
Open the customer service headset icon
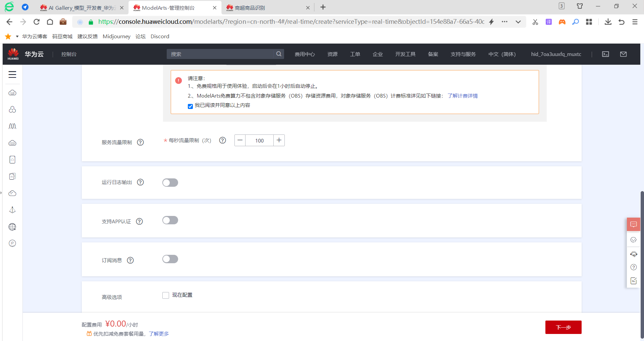coord(634,254)
